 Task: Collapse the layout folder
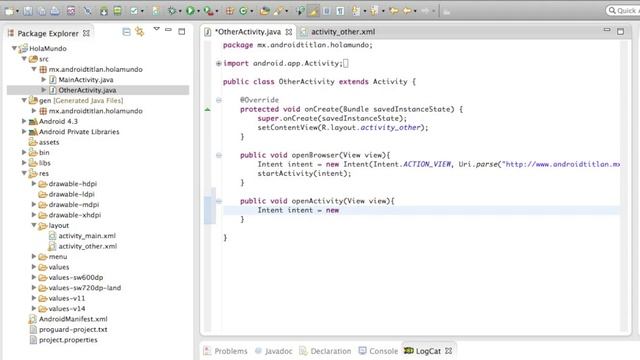click(x=34, y=225)
